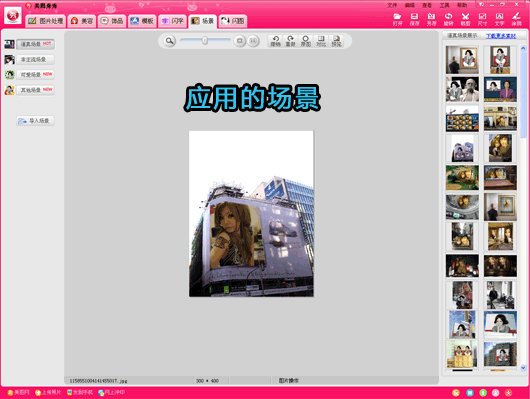Select the 非主流场景 category button
530x399 pixels.
(35, 60)
